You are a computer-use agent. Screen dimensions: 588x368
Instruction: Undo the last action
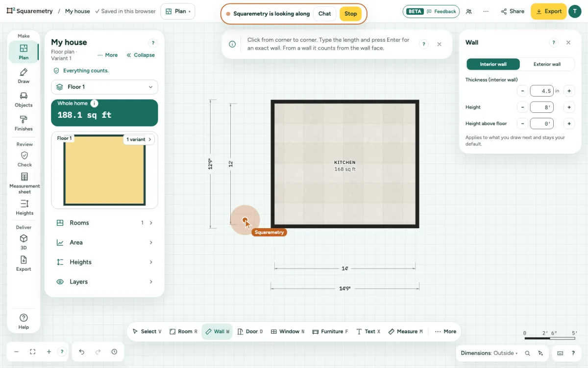coord(82,352)
